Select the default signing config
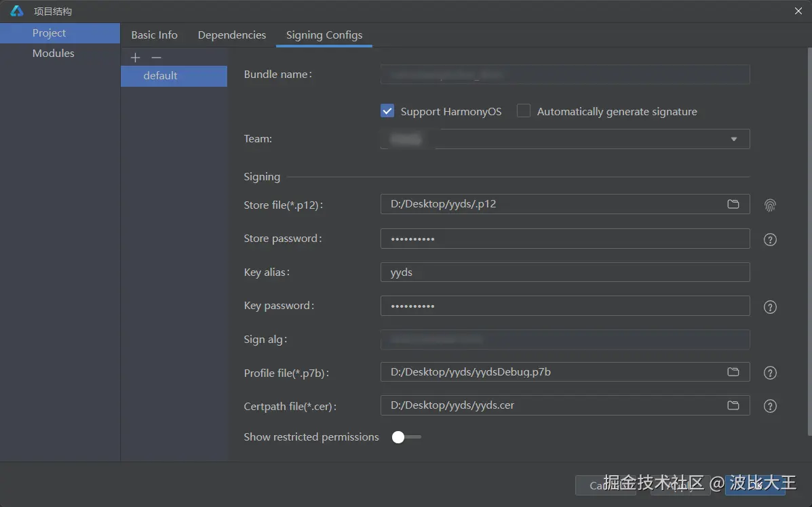 (161, 76)
